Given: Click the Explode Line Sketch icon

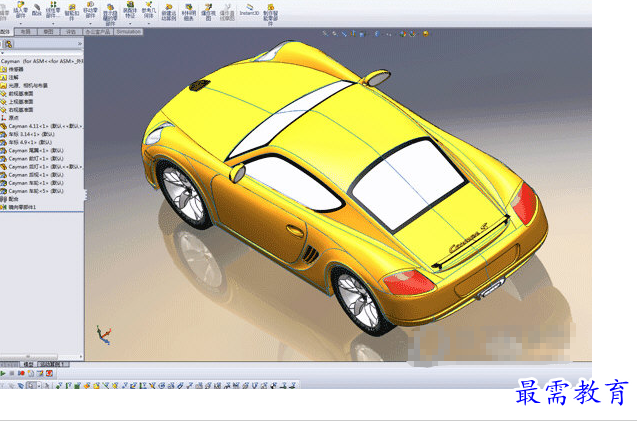Looking at the screenshot, I should tap(227, 12).
